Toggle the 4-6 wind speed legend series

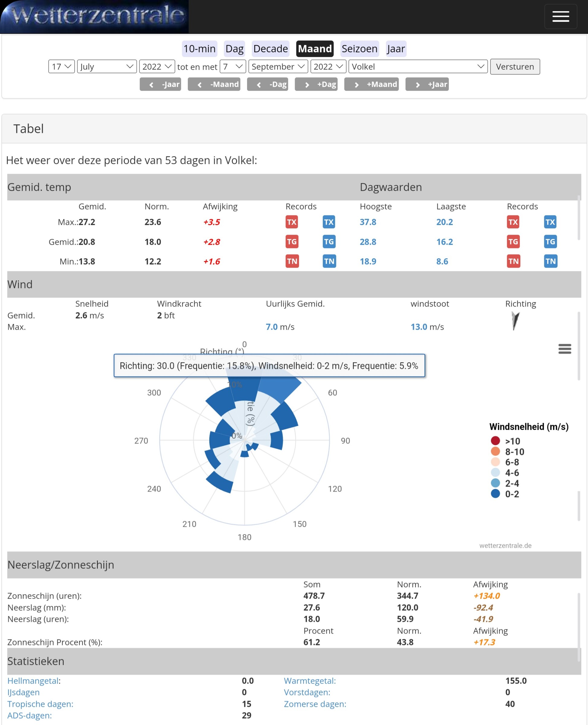tap(512, 472)
